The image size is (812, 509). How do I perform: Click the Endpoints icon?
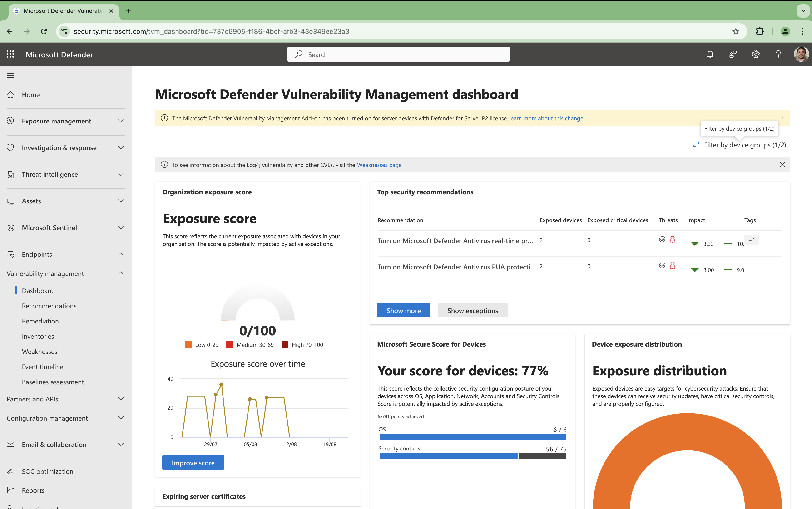pyautogui.click(x=10, y=254)
